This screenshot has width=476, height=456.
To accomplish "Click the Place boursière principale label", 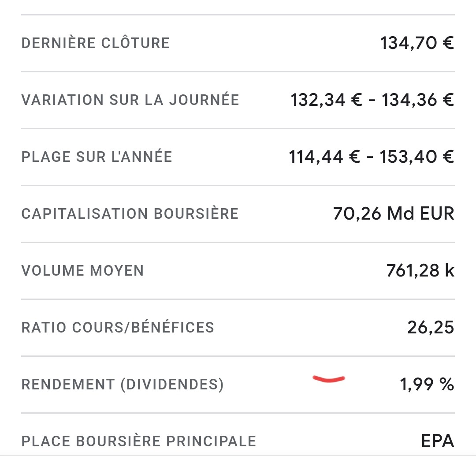I will click(139, 441).
